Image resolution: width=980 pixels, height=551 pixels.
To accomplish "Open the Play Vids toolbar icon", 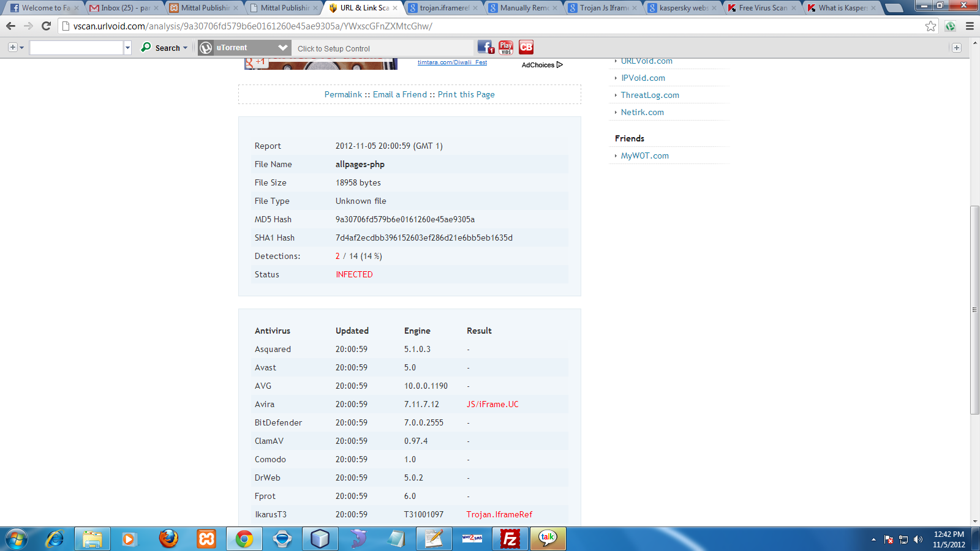I will [x=506, y=47].
